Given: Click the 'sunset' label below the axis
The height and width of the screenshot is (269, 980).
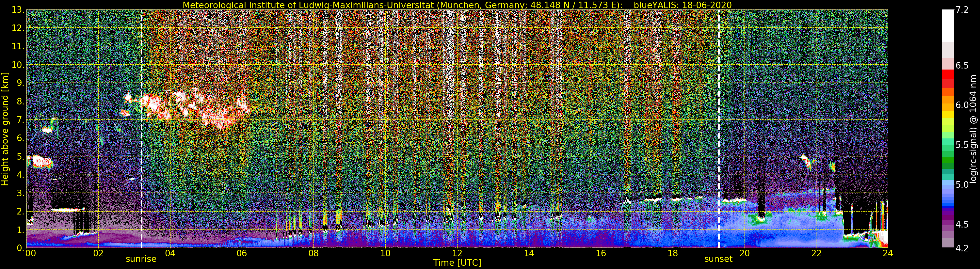Looking at the screenshot, I should click(x=718, y=259).
